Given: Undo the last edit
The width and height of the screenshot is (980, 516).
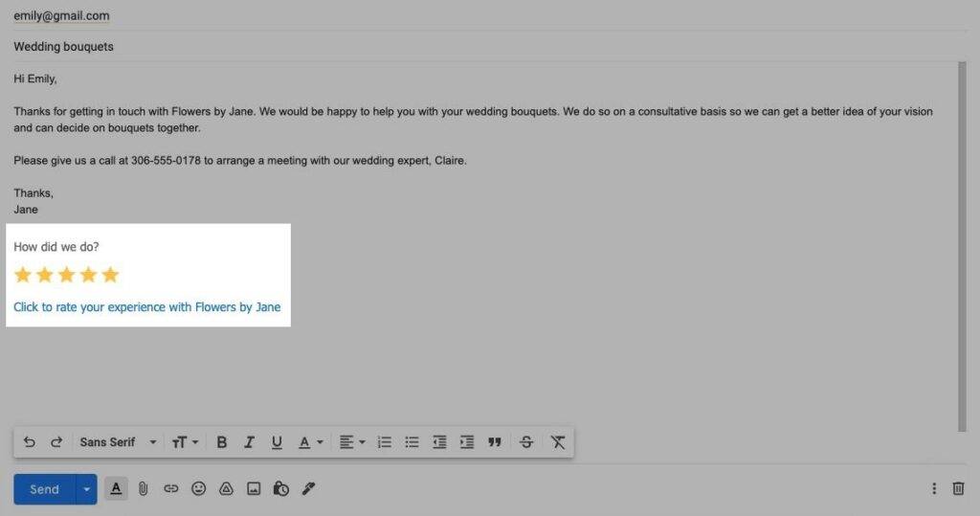Looking at the screenshot, I should click(30, 442).
